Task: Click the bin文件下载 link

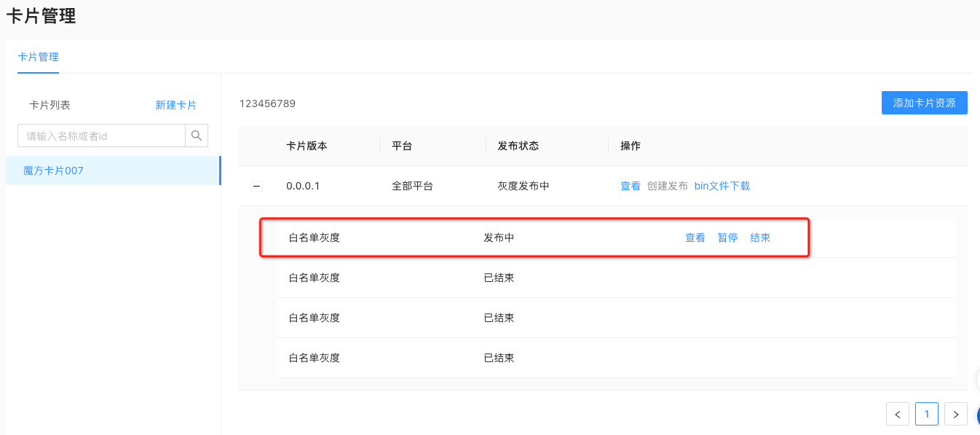Action: pos(722,186)
